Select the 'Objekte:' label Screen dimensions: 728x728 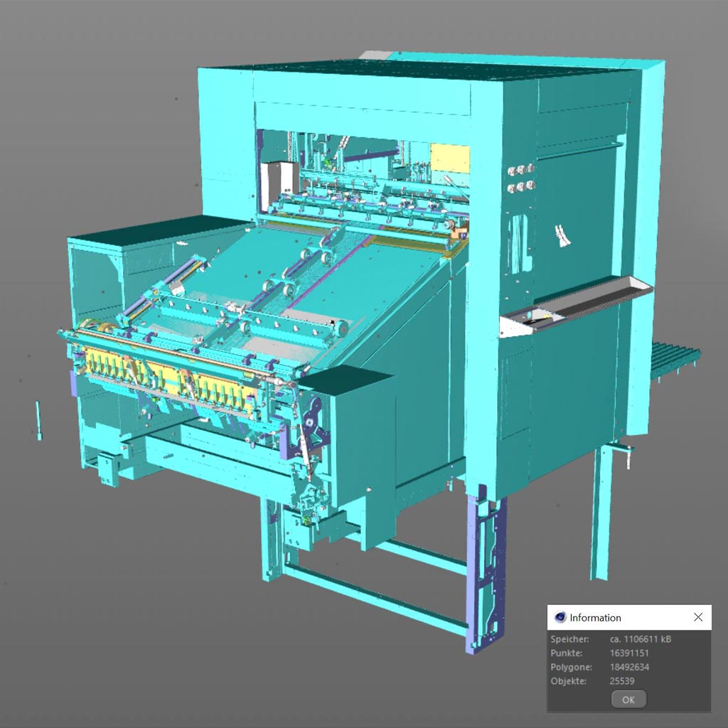click(x=568, y=681)
